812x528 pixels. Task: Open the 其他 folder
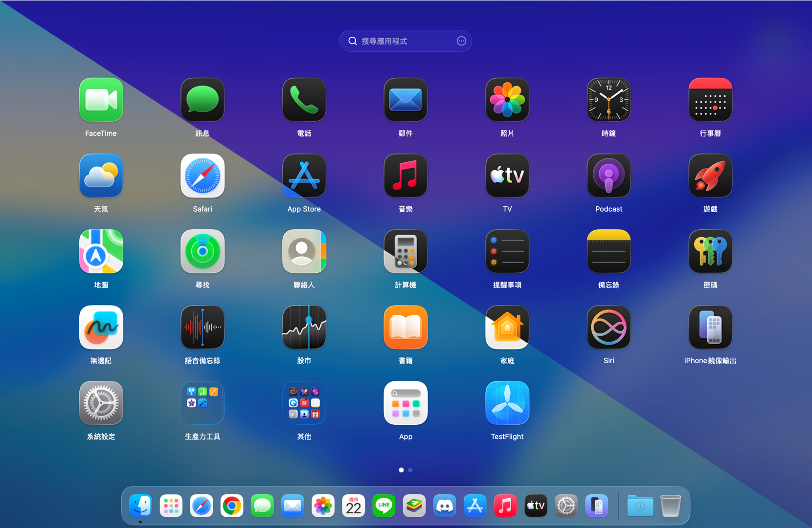(304, 403)
